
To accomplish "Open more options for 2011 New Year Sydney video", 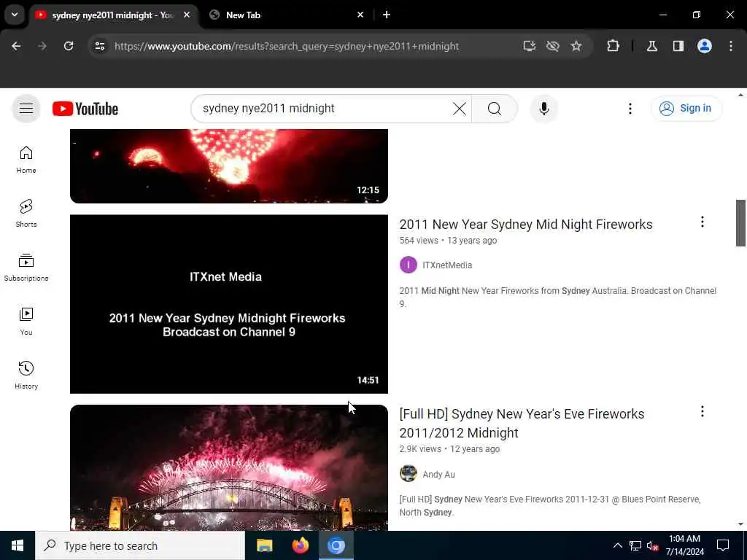I will click(702, 222).
